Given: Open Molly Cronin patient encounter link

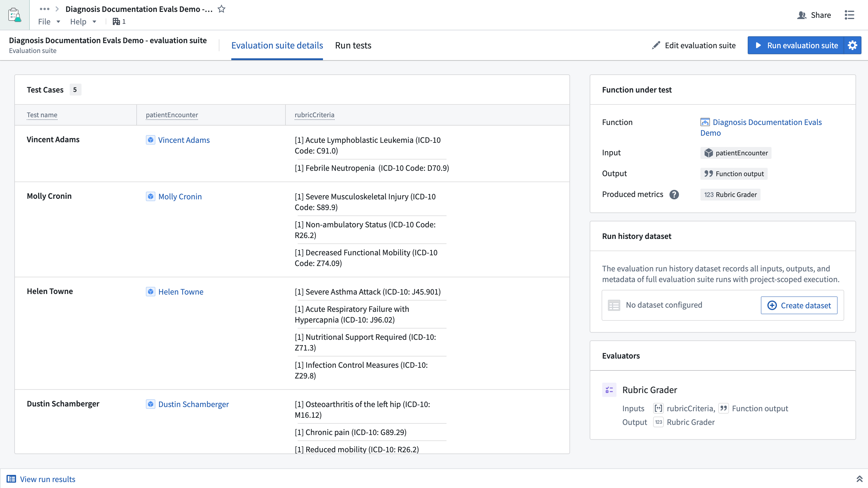Looking at the screenshot, I should (x=180, y=196).
